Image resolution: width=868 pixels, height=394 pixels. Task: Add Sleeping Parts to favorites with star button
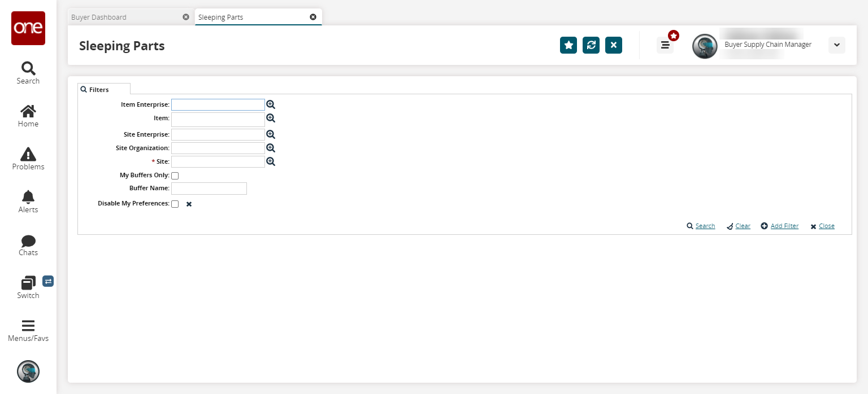point(568,45)
